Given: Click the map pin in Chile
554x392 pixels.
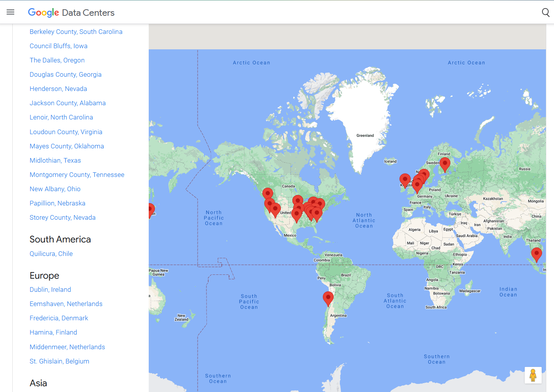Looking at the screenshot, I should click(x=328, y=298).
